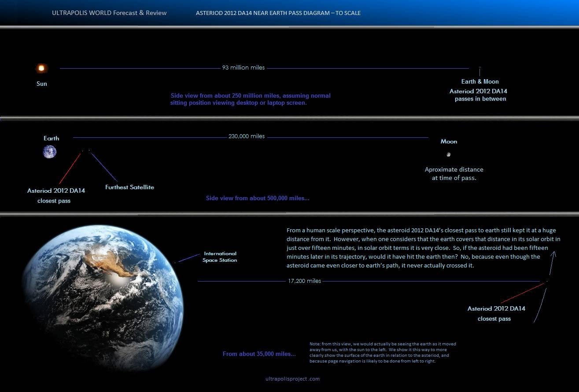Click the "Aproximate distance at time of pass" caption
579x392 pixels.
click(x=454, y=174)
